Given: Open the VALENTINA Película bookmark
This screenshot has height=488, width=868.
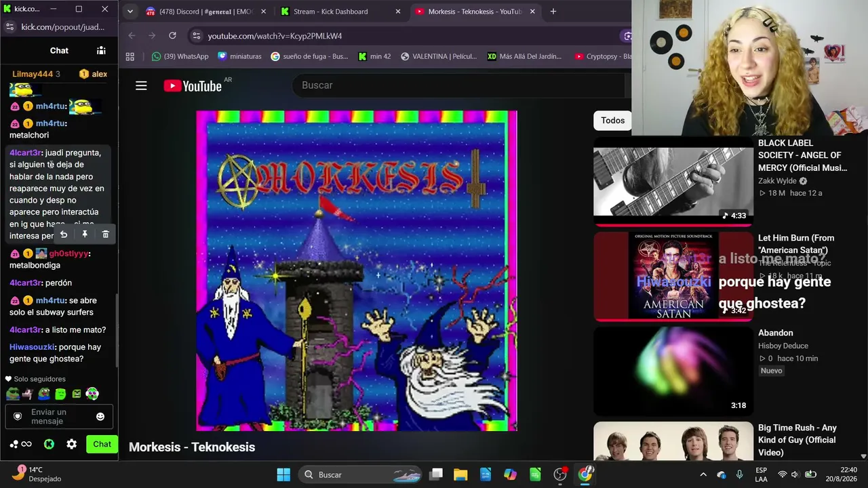Looking at the screenshot, I should click(x=439, y=56).
